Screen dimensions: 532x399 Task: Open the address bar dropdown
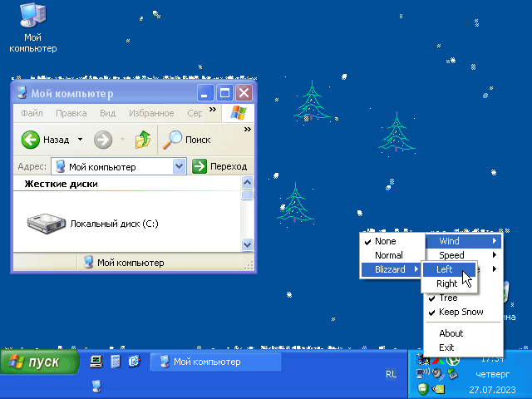180,166
